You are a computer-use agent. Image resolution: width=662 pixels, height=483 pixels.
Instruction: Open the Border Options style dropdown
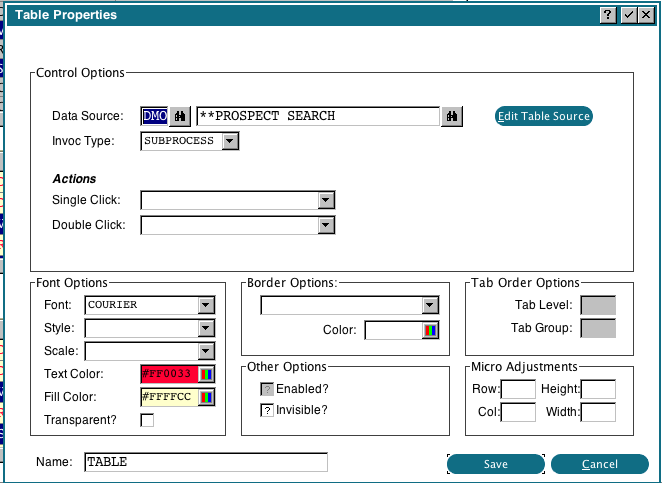(x=430, y=305)
